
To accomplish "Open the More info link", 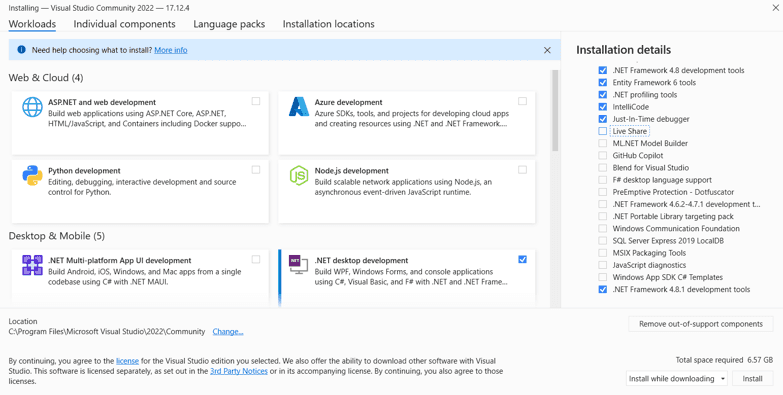I will click(171, 50).
